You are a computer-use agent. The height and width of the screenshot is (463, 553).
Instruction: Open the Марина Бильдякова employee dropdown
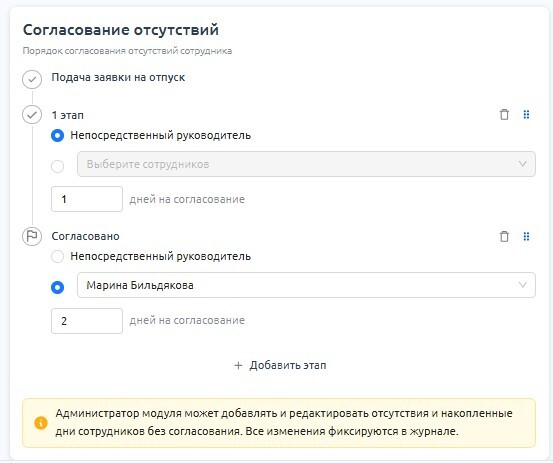point(306,285)
